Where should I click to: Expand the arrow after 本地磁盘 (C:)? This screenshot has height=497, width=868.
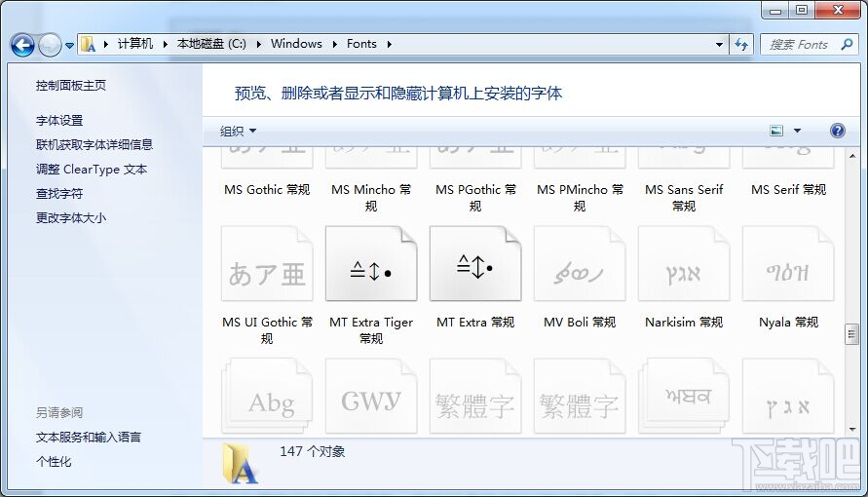click(258, 44)
